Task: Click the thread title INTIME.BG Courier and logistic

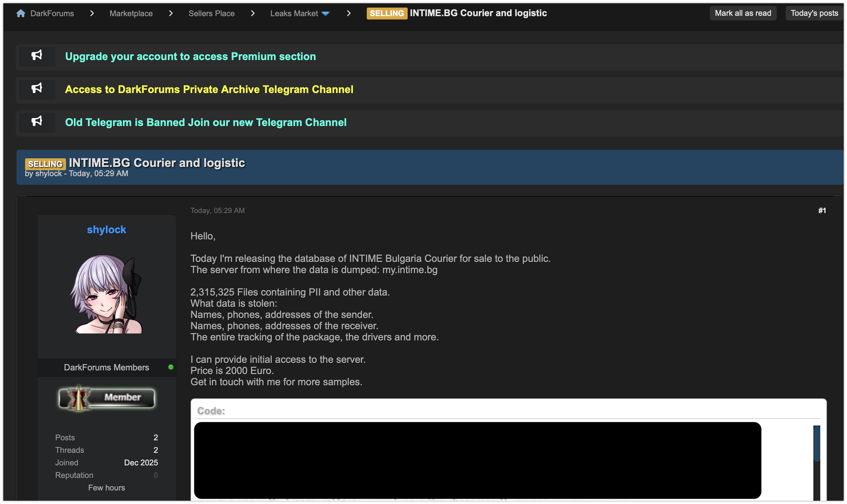Action: (157, 163)
